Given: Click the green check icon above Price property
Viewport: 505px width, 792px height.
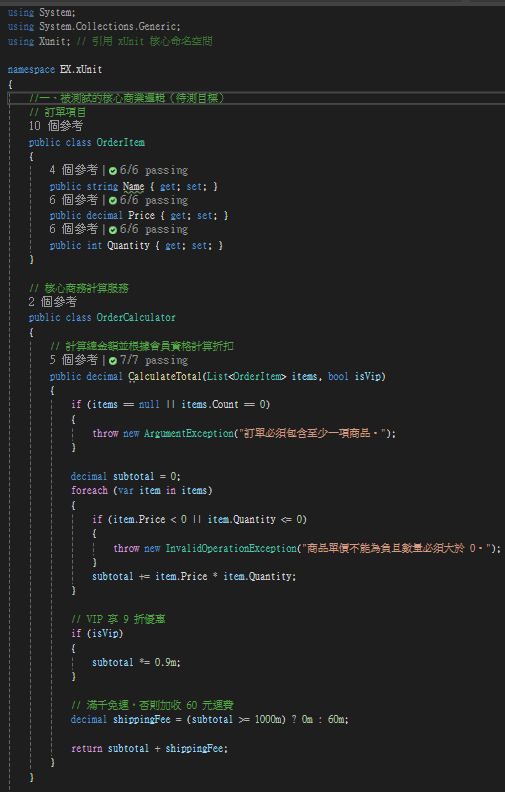Looking at the screenshot, I should [113, 201].
